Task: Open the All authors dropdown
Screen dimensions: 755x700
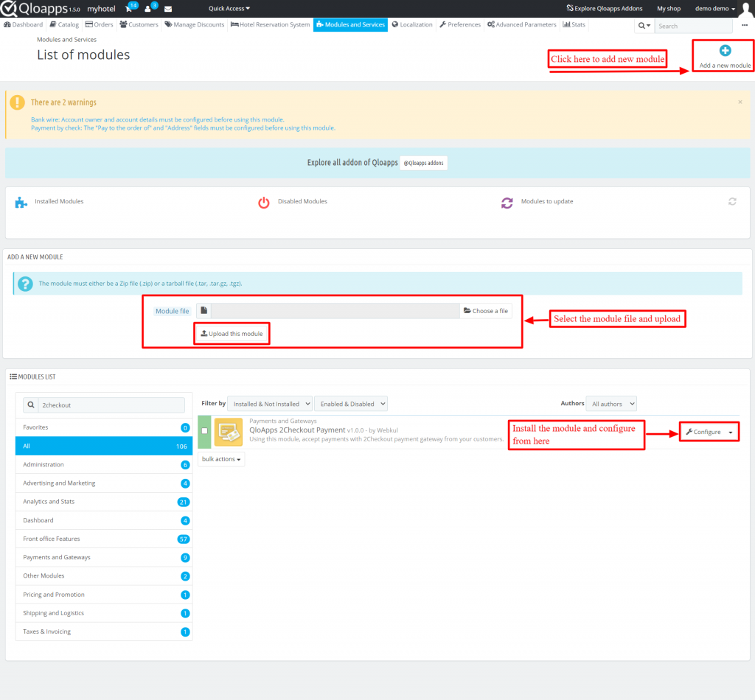Action: point(611,404)
